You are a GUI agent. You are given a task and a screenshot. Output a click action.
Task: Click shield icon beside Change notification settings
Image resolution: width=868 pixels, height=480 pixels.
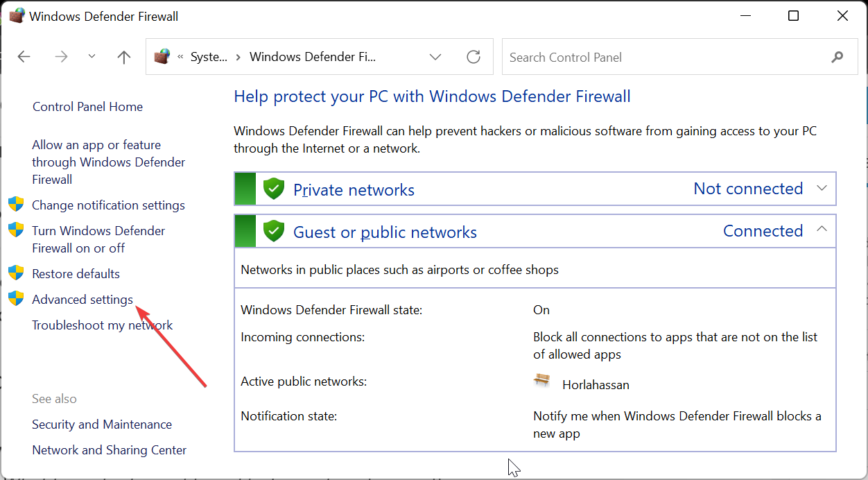click(x=16, y=205)
